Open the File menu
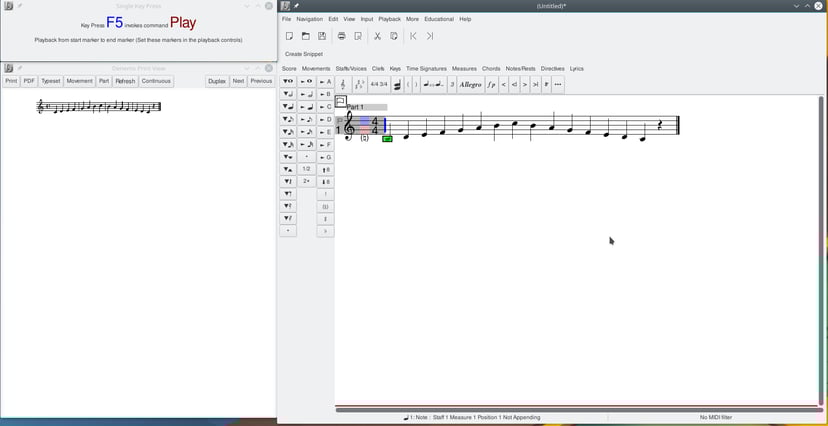Image resolution: width=828 pixels, height=426 pixels. [286, 19]
